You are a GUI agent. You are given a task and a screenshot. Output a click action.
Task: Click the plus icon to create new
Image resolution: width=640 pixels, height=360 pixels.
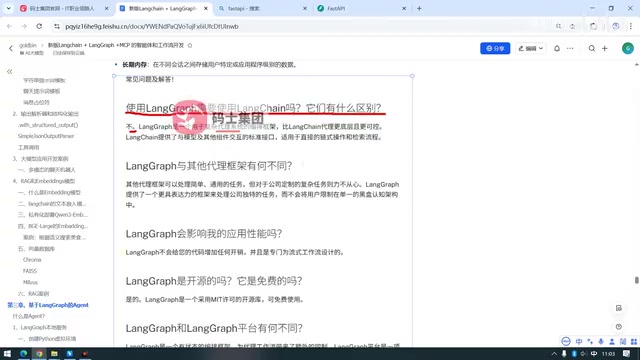tap(604, 48)
